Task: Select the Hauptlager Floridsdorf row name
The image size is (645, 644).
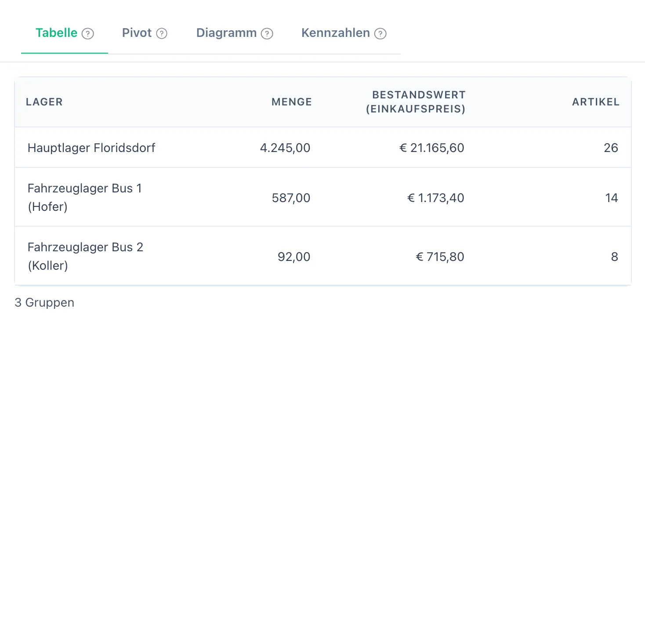Action: pos(91,148)
